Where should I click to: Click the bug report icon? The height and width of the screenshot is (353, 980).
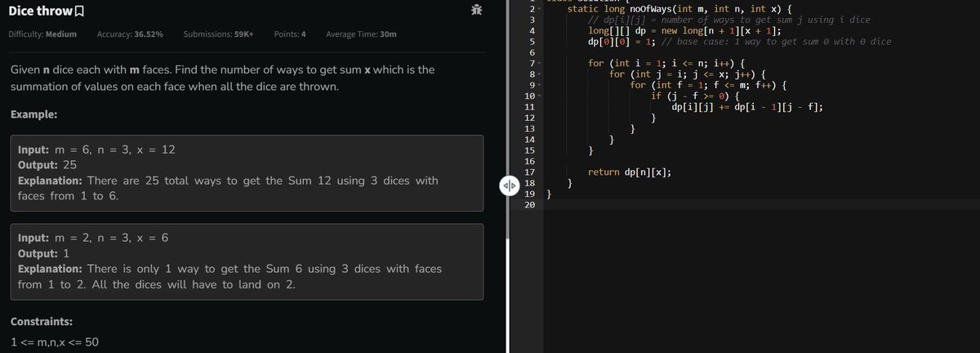point(477,10)
